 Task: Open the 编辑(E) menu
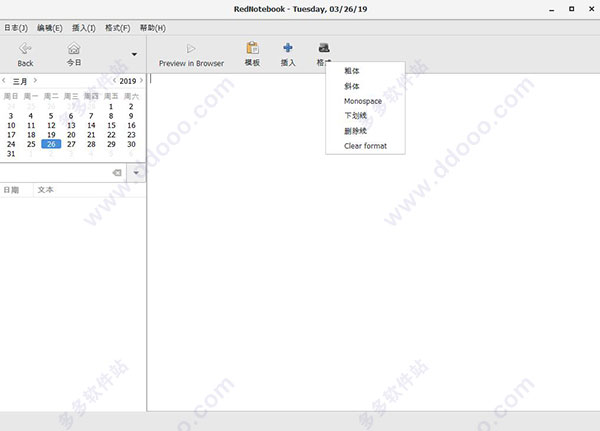pos(50,28)
